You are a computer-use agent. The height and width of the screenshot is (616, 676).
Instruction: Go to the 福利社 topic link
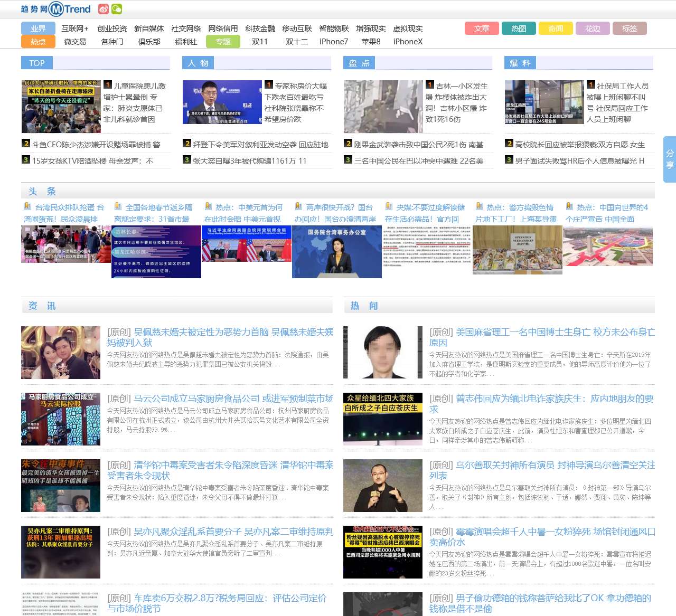186,42
